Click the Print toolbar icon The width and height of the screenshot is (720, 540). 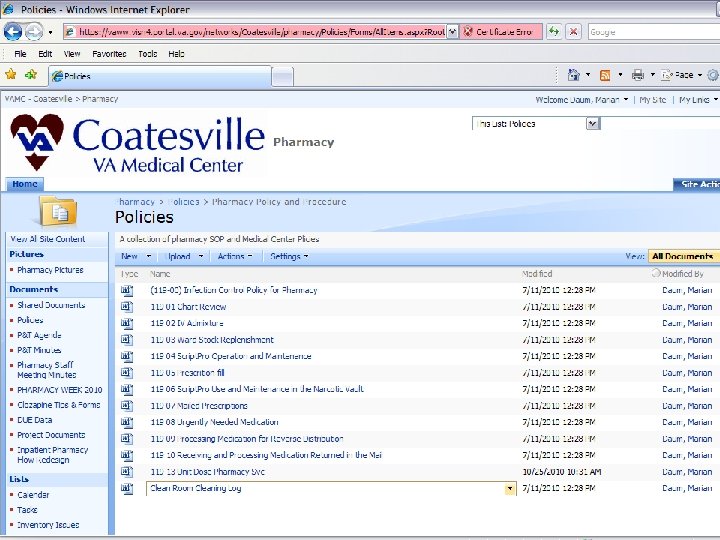[x=638, y=75]
